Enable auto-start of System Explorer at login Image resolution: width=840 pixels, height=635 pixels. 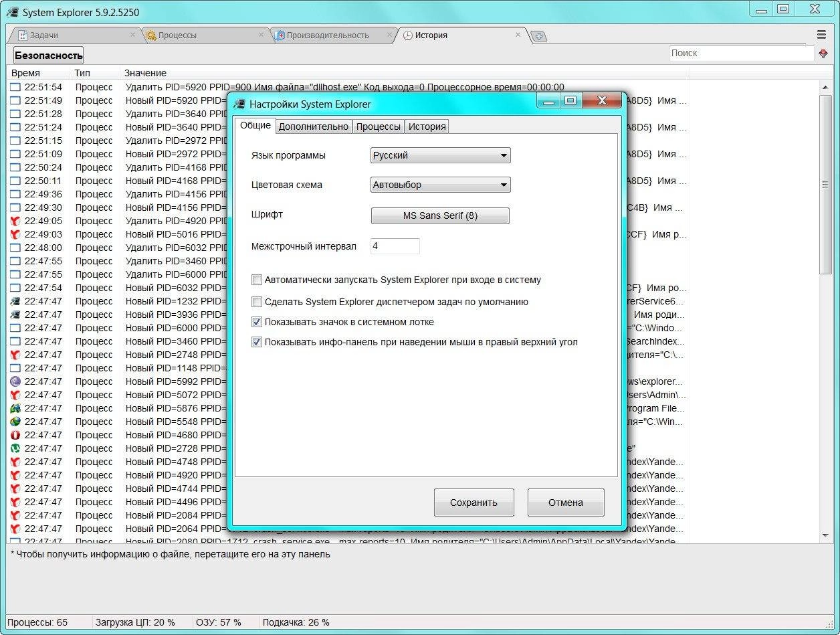click(x=257, y=280)
